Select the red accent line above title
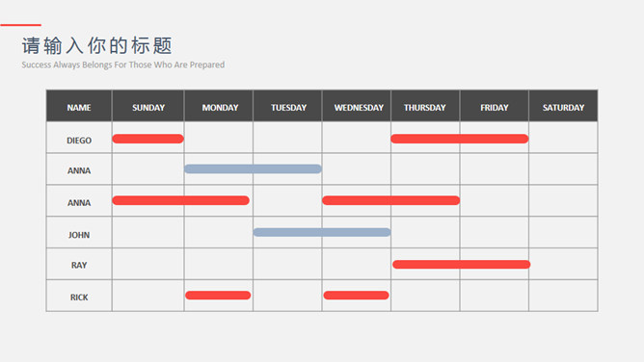This screenshot has height=362, width=644. click(20, 25)
